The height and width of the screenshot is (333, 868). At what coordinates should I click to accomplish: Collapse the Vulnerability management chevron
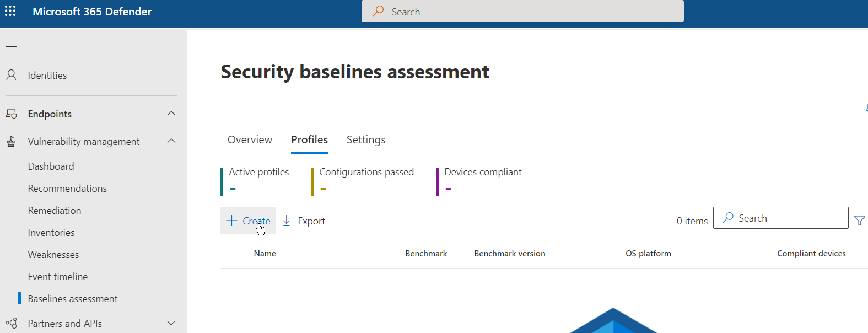171,141
